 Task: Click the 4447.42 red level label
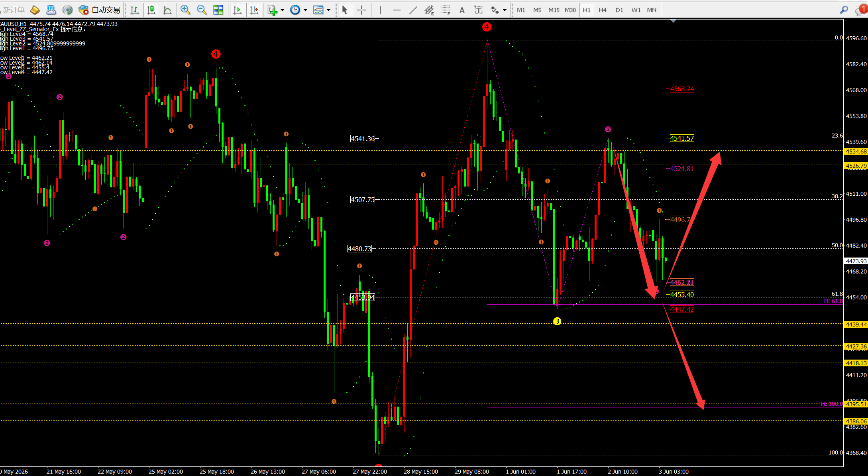click(x=682, y=309)
